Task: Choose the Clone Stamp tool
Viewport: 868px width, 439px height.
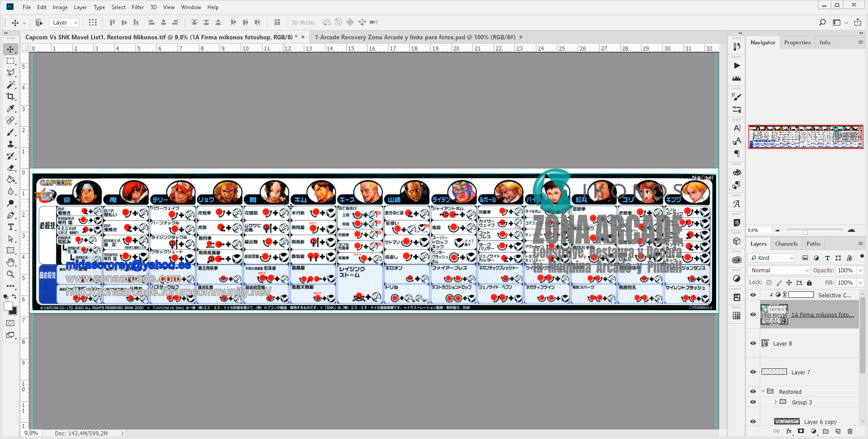Action: pos(10,144)
